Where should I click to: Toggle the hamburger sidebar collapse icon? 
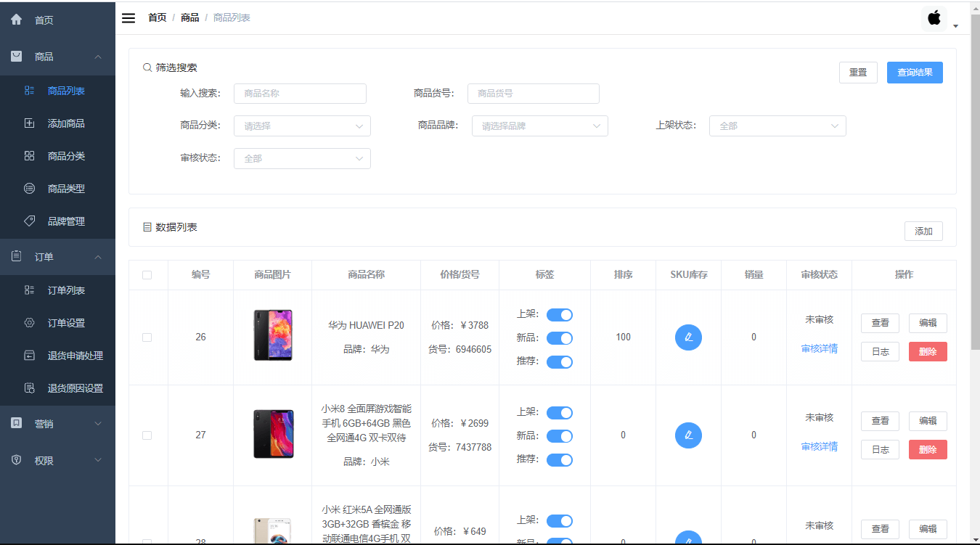pyautogui.click(x=128, y=18)
